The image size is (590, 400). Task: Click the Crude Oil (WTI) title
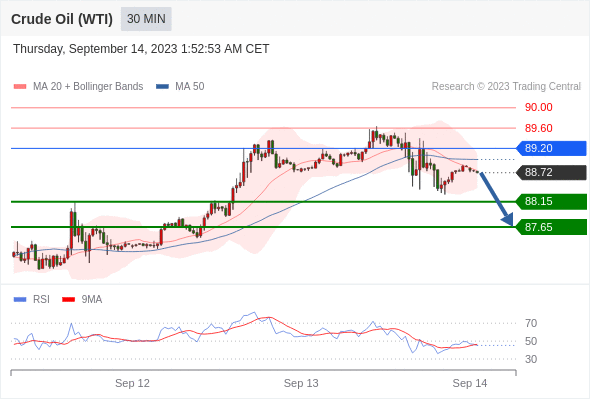pos(62,19)
